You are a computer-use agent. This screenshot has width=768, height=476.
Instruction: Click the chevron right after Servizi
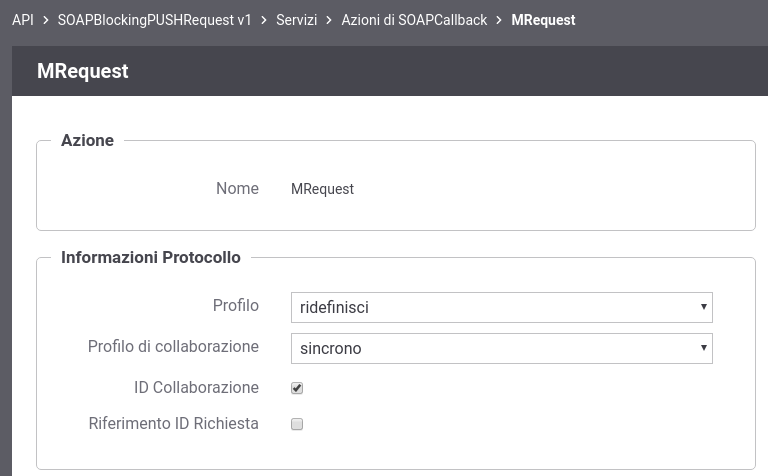[x=329, y=20]
